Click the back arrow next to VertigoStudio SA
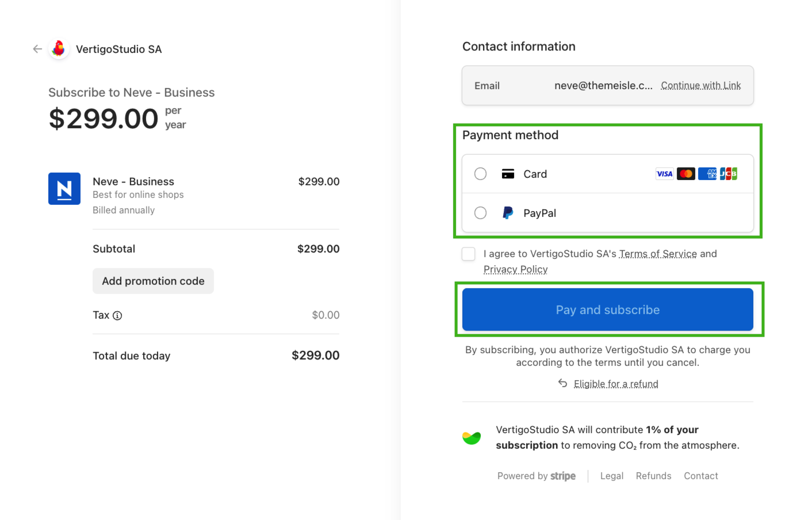 pos(37,49)
